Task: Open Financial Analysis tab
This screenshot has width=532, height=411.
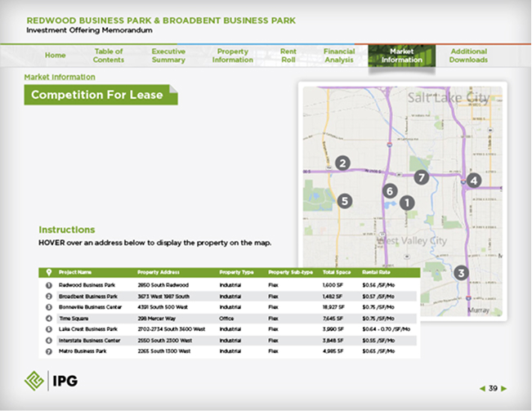Action: [x=339, y=56]
